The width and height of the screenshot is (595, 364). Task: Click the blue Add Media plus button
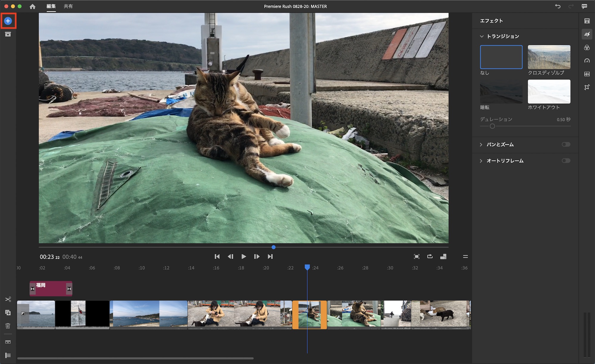pyautogui.click(x=8, y=21)
